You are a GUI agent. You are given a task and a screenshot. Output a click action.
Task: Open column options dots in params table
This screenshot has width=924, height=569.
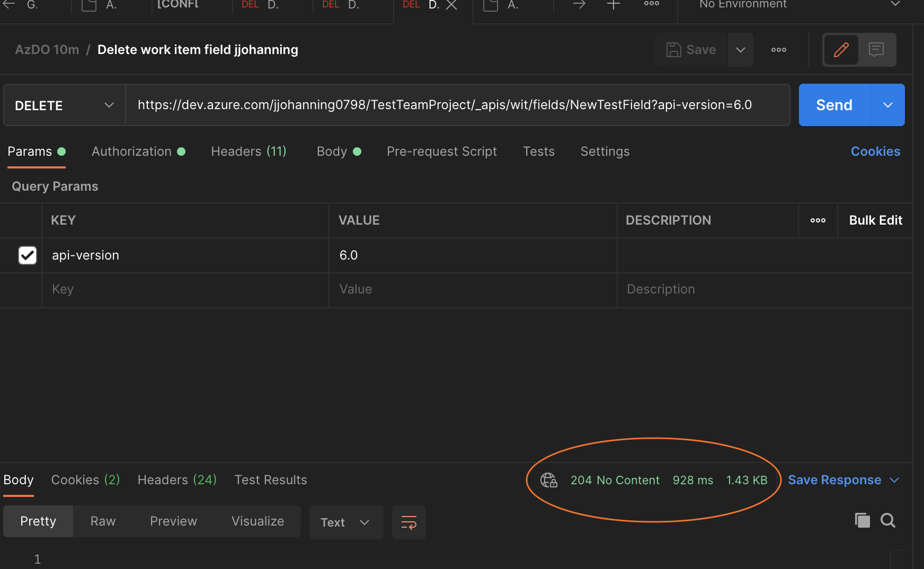tap(818, 220)
